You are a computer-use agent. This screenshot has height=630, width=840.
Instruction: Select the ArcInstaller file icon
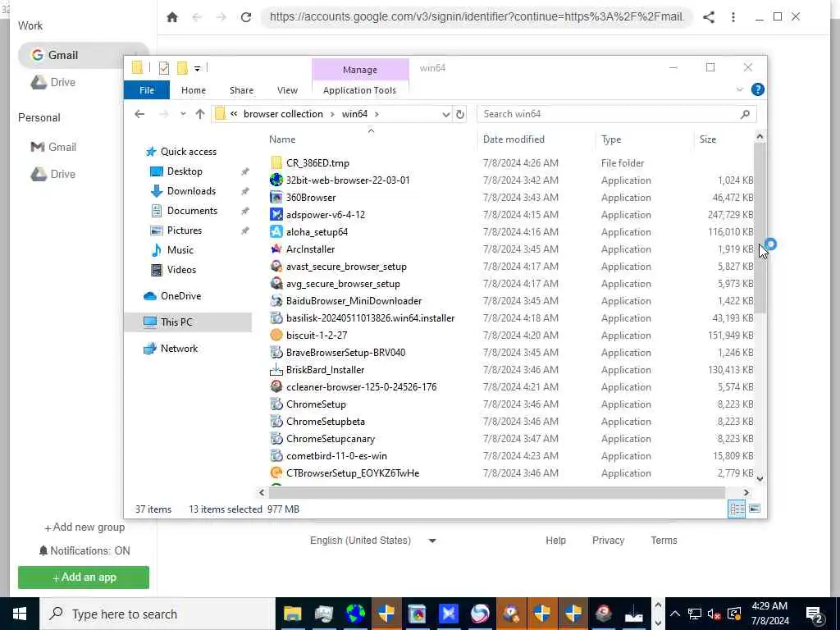click(276, 249)
